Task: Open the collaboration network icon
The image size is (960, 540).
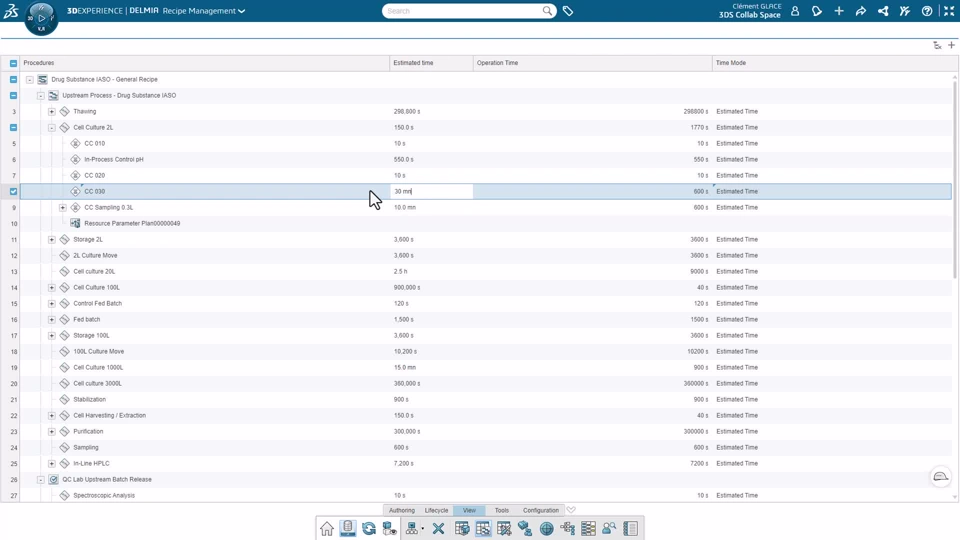Action: coord(883,11)
